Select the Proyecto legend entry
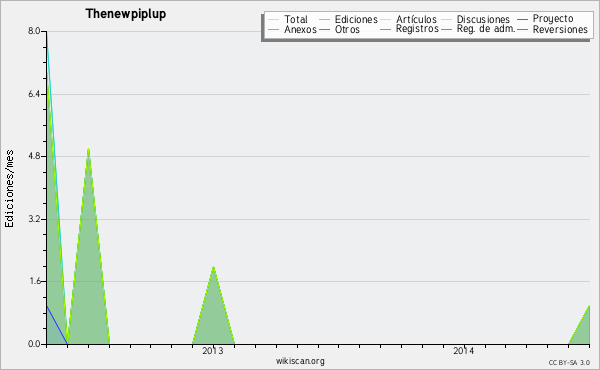Screen dimensions: 600x370 (553, 18)
